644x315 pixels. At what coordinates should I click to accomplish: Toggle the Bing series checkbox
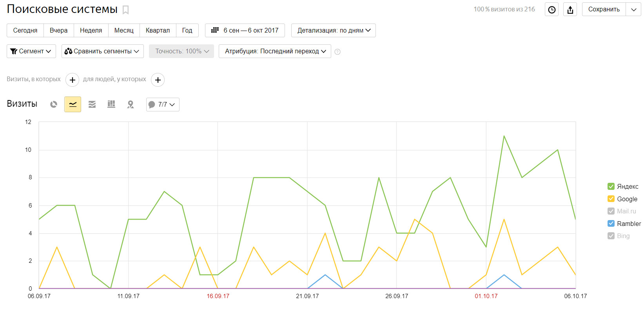click(611, 236)
